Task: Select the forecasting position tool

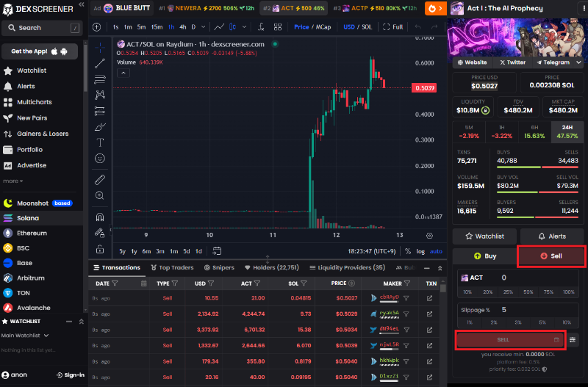Action: 100,111
